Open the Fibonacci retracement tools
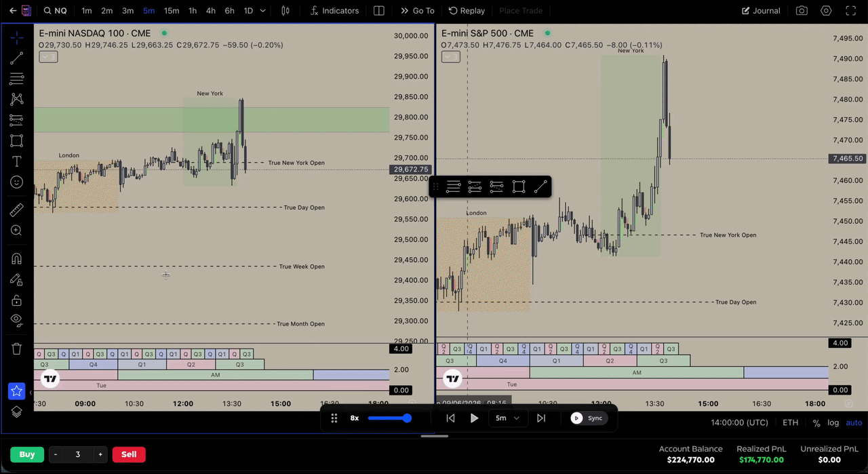This screenshot has width=868, height=474. pos(17,79)
